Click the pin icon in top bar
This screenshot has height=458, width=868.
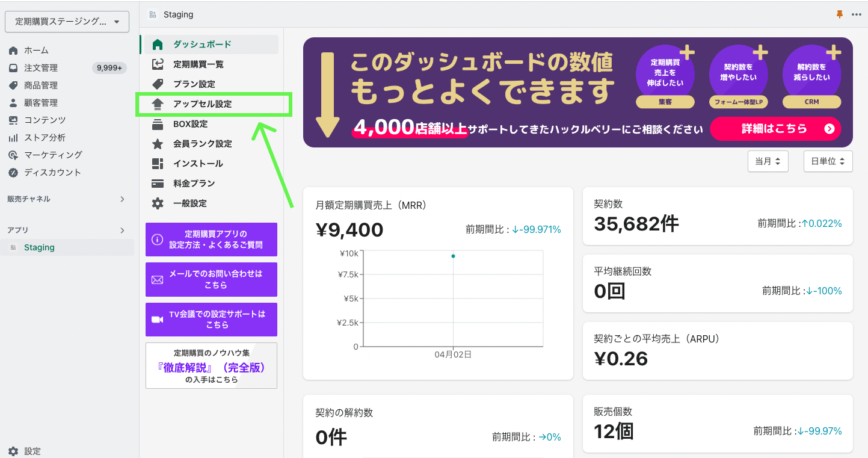coord(840,14)
